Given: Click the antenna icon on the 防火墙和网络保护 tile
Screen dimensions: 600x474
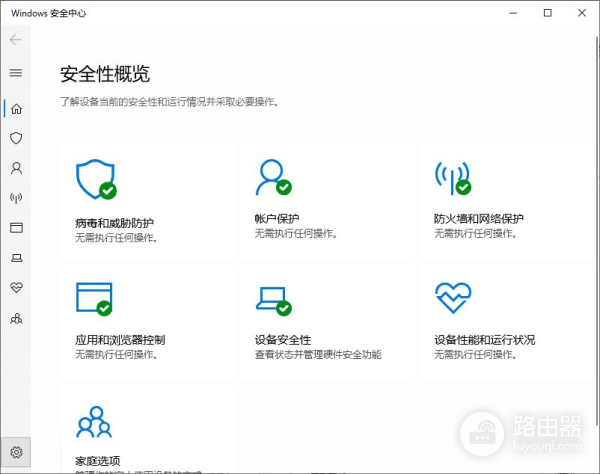Looking at the screenshot, I should [453, 178].
